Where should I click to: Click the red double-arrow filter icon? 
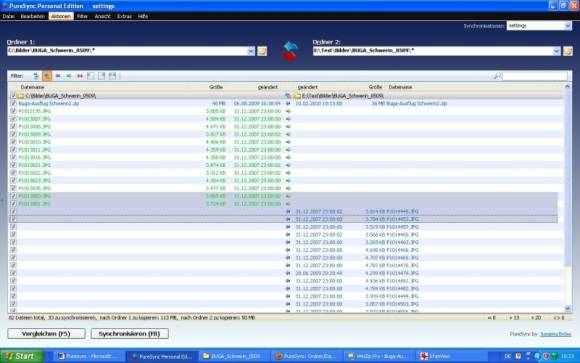coord(80,76)
